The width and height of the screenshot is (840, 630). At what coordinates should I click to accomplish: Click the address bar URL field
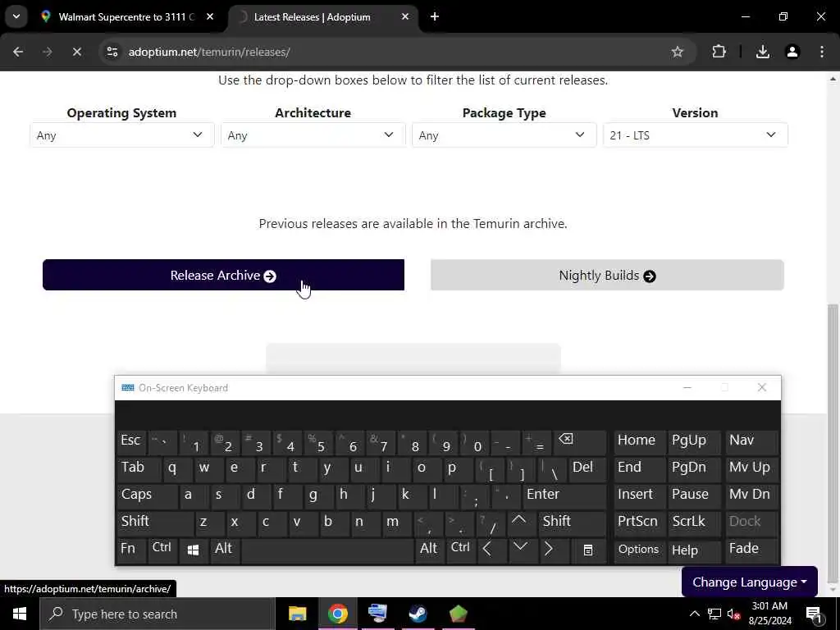tap(396, 52)
